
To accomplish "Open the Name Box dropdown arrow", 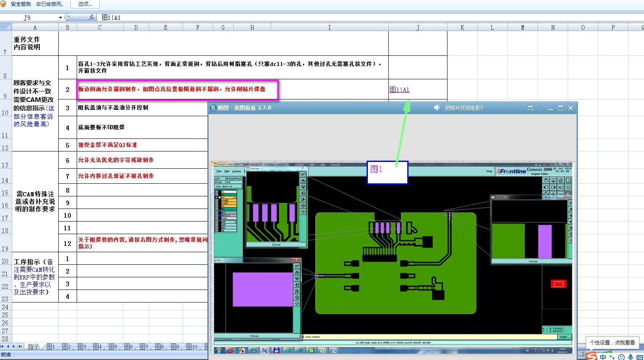I will point(60,18).
